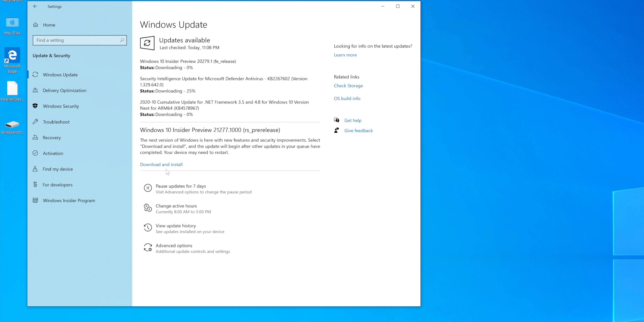This screenshot has height=322, width=644.
Task: Open OS build info link
Action: [x=347, y=98]
